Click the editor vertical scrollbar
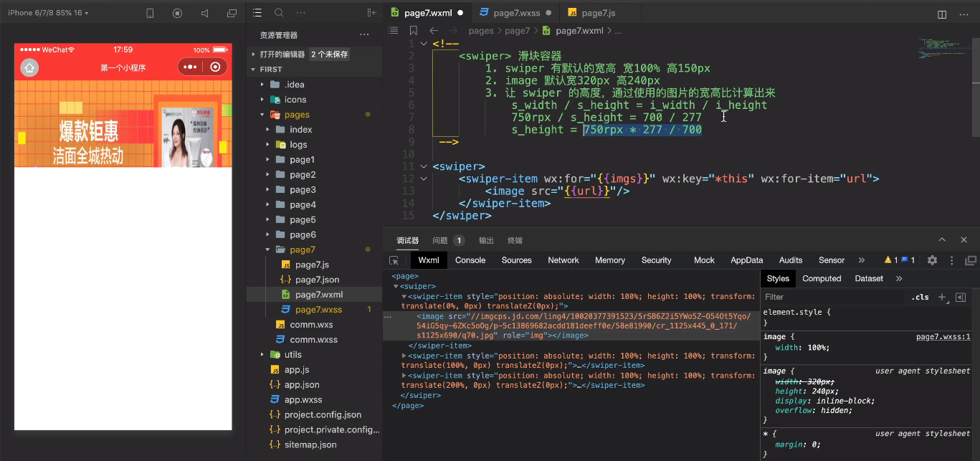Viewport: 980px width, 461px height. tap(976, 86)
